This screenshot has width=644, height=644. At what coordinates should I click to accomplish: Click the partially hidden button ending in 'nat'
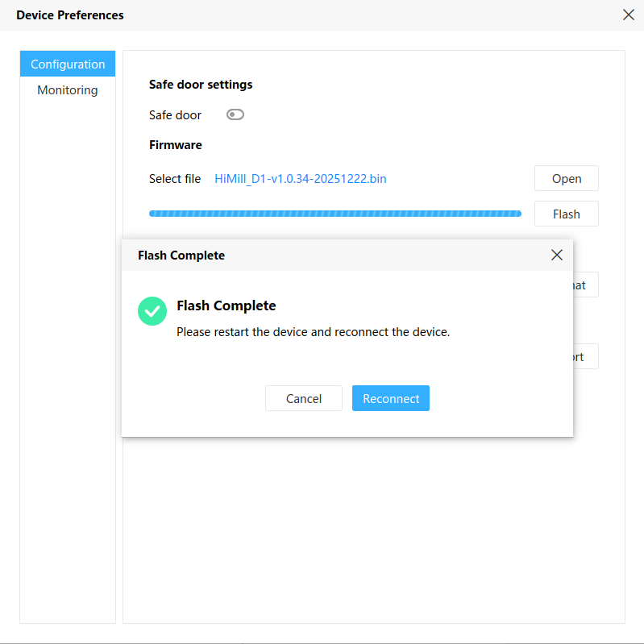(585, 285)
